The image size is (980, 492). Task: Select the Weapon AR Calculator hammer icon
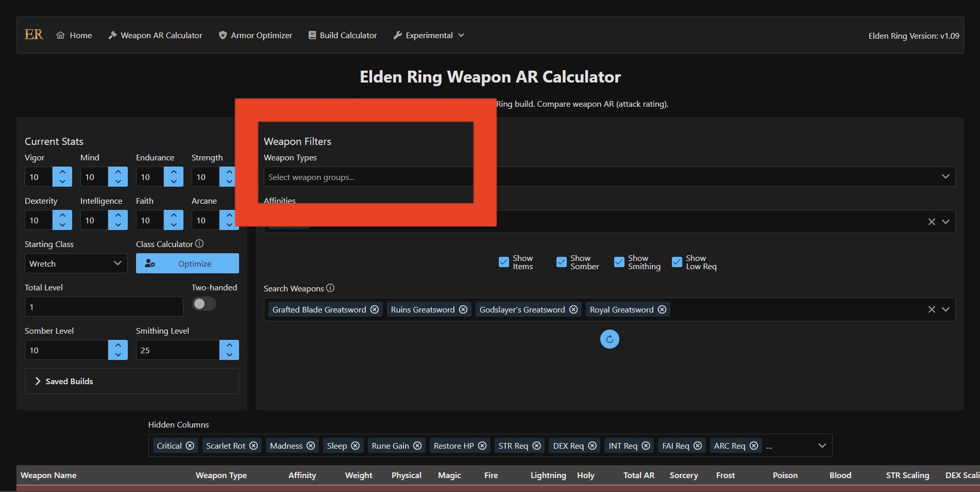coord(112,35)
